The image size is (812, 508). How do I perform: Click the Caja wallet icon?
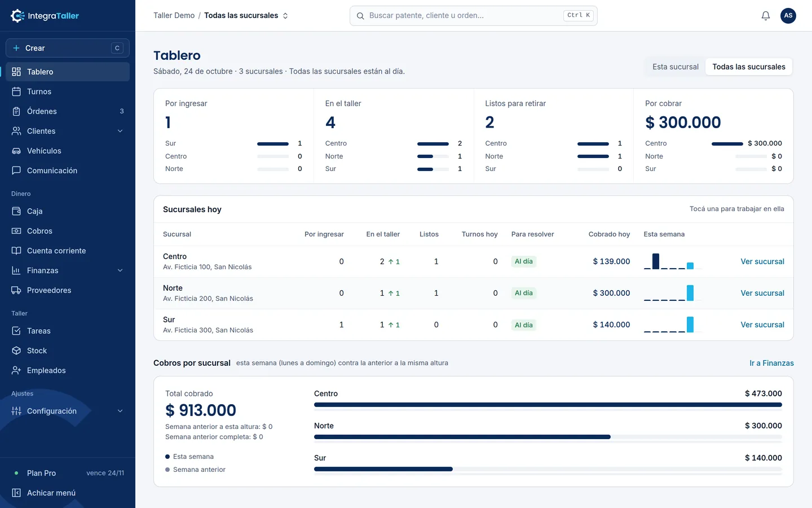coord(16,211)
